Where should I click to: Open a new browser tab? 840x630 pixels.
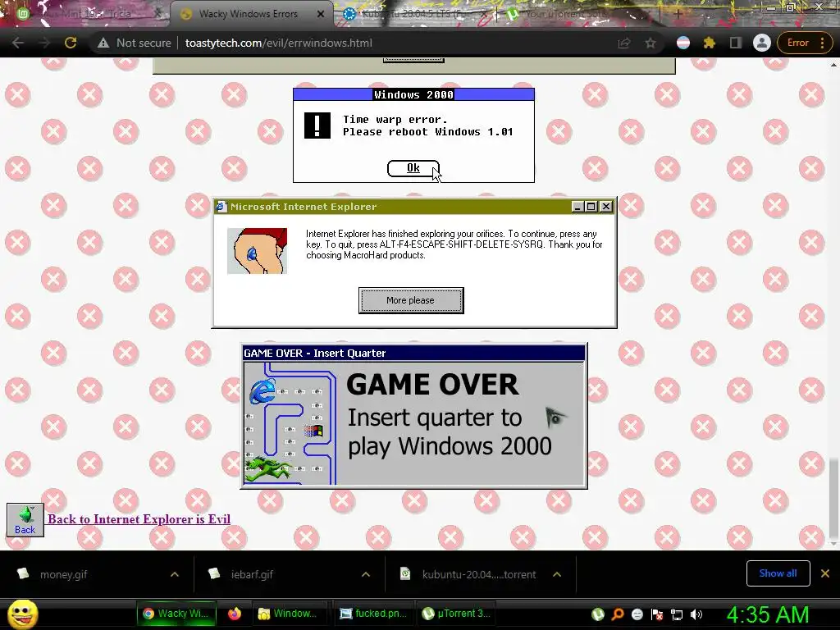tap(677, 14)
